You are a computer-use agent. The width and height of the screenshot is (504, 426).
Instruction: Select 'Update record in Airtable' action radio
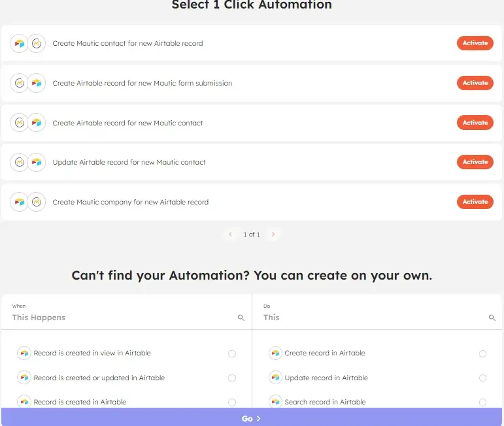point(482,378)
